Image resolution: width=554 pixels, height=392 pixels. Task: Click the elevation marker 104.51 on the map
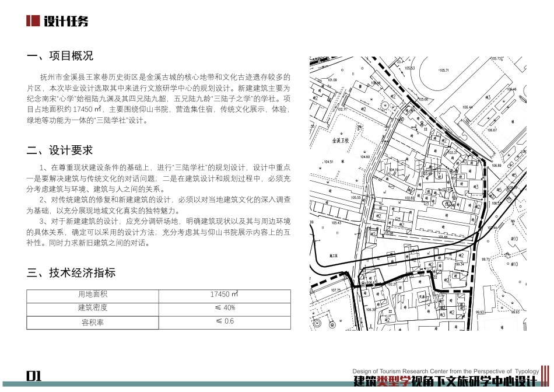tap(328, 161)
